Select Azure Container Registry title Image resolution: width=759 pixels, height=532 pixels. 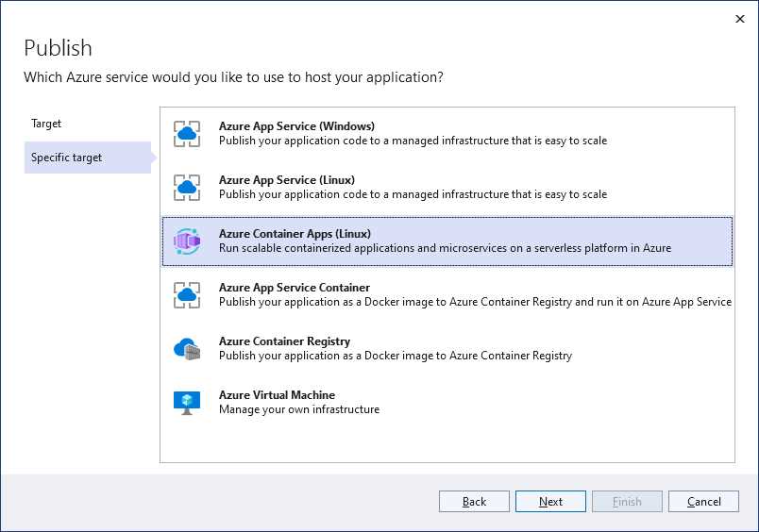[x=284, y=341]
